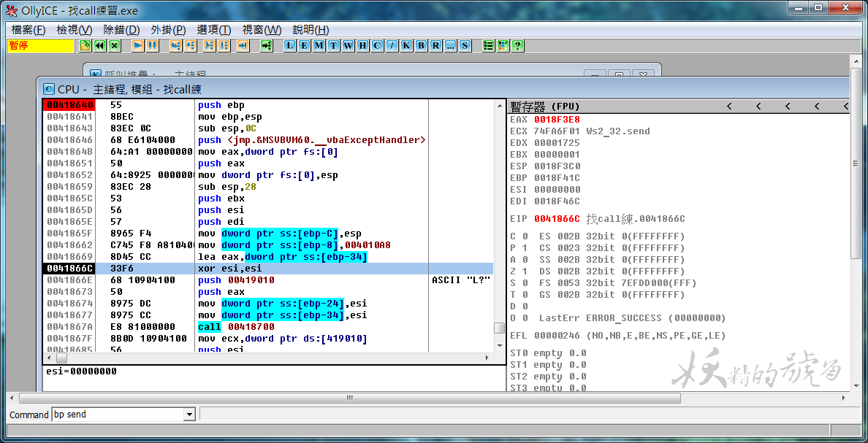The height and width of the screenshot is (443, 868).
Task: Click the Restart program rewind icon
Action: [100, 45]
